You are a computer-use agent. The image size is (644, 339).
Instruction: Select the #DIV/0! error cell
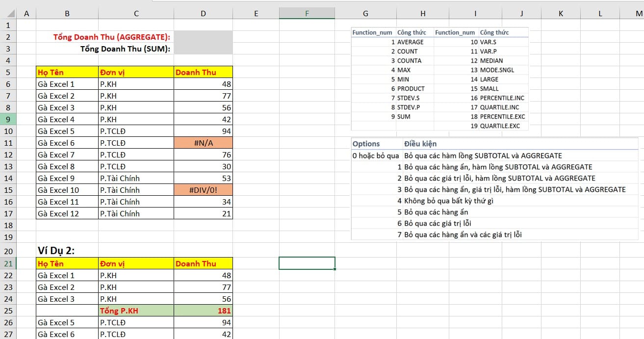click(203, 190)
